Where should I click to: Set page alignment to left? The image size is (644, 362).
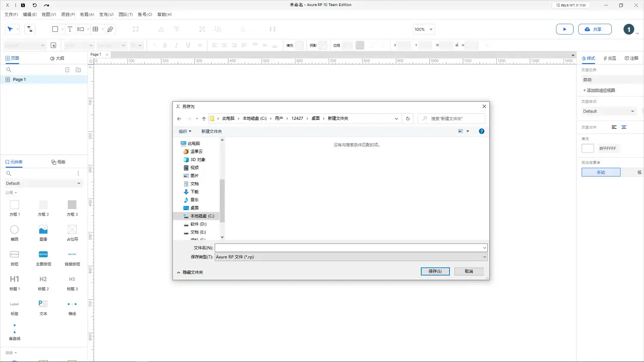(614, 127)
